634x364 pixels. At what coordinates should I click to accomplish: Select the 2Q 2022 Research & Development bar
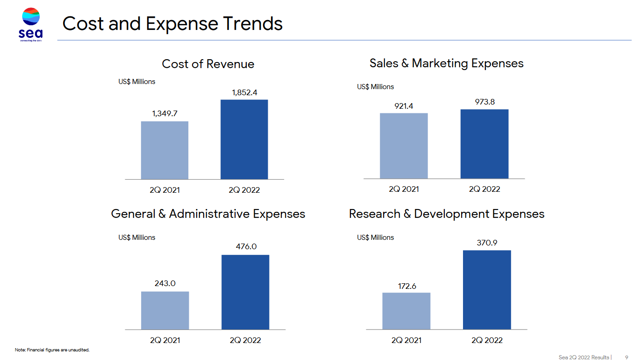[487, 290]
